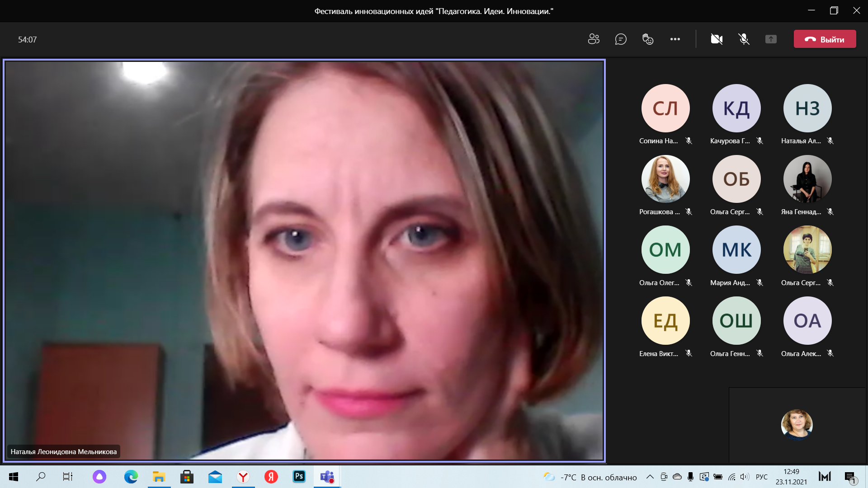The image size is (868, 488).
Task: Switch the РУС keyboard language indicator
Action: click(762, 477)
